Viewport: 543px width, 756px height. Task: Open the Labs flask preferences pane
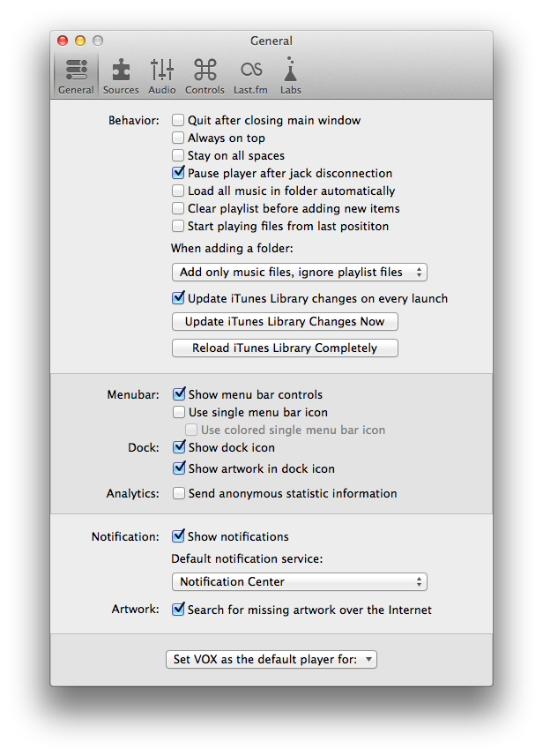pyautogui.click(x=291, y=76)
